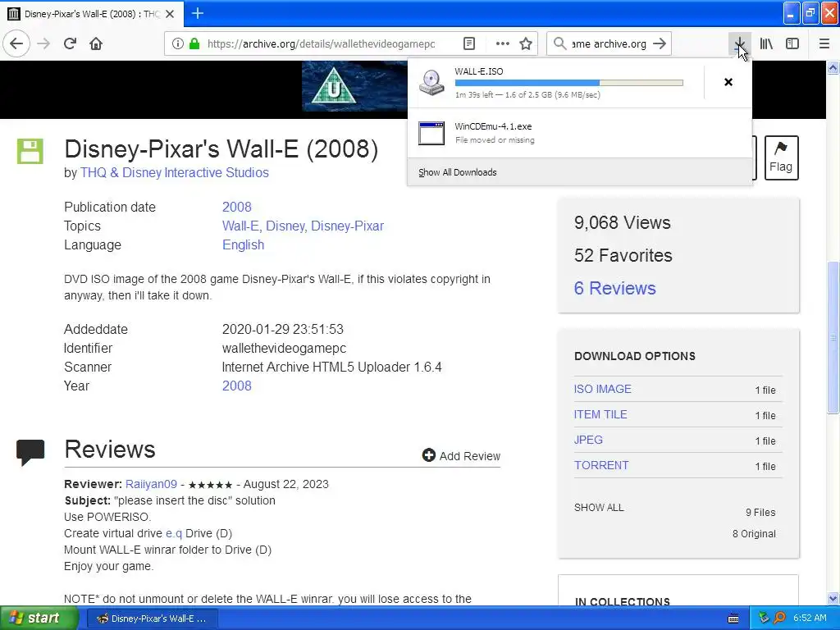The height and width of the screenshot is (630, 840).
Task: Open the 2008 publication date link
Action: [x=237, y=207]
